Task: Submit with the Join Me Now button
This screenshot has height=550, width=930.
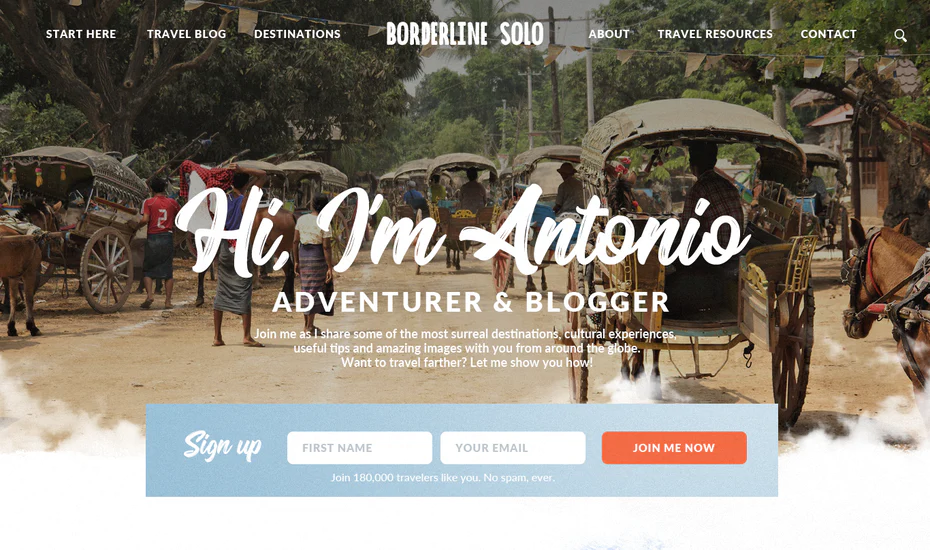Action: [x=674, y=448]
